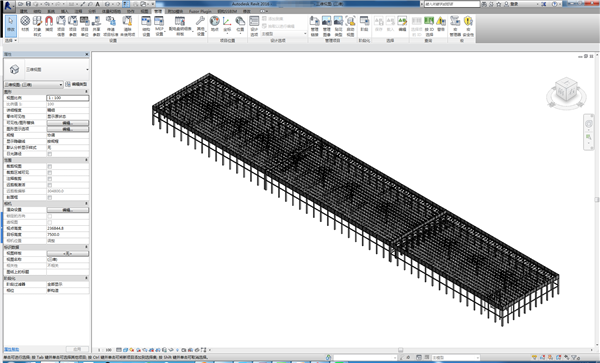This screenshot has width=600, height=363.
Task: Select the Modify arrow tool
Action: [10, 25]
